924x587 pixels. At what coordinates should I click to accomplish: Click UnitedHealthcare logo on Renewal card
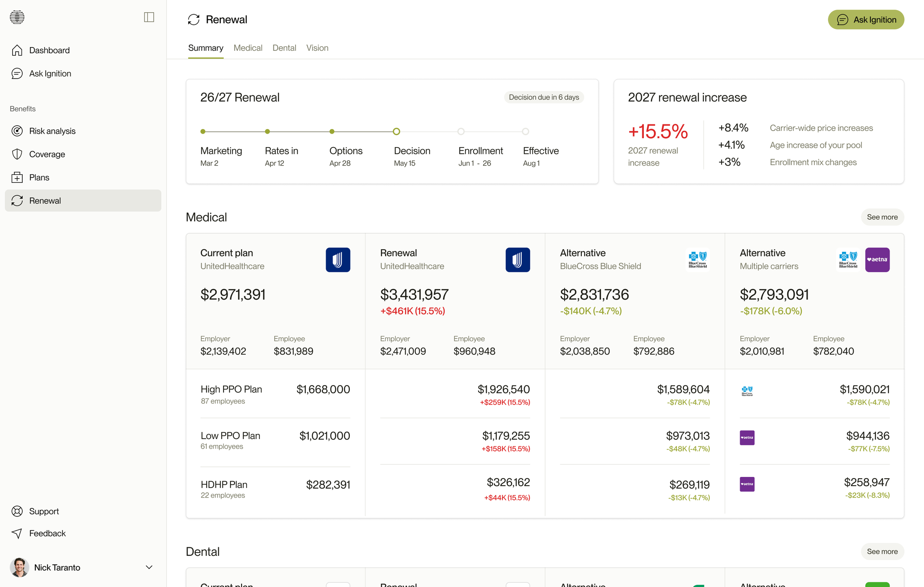[518, 260]
